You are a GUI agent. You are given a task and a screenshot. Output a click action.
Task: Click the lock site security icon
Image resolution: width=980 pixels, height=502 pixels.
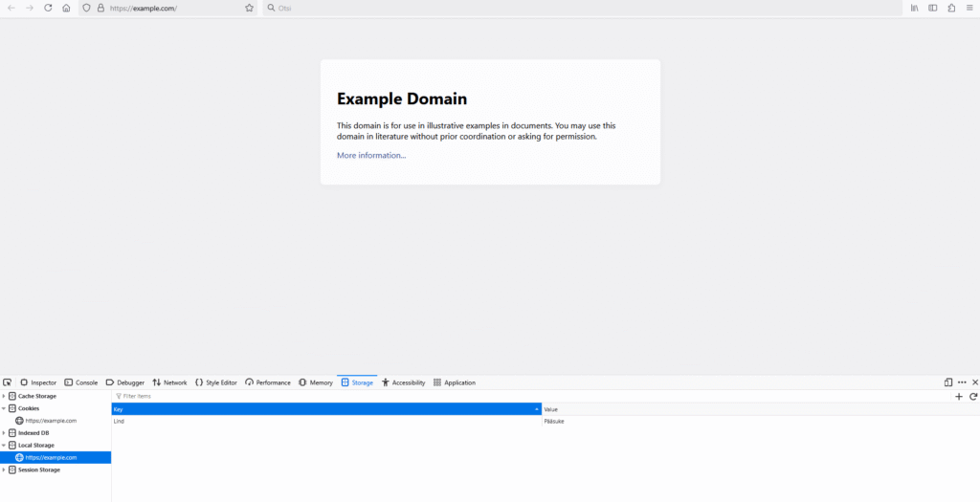coord(100,8)
